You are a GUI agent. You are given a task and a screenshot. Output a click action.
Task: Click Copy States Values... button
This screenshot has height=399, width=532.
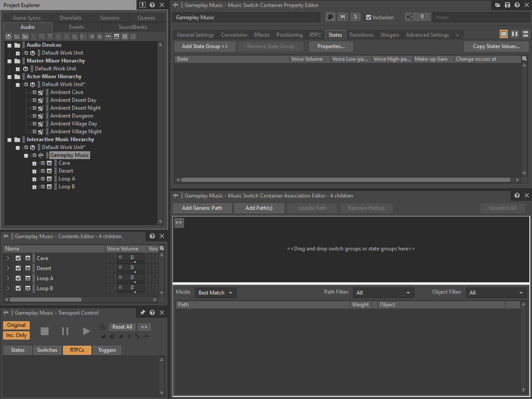tap(496, 46)
